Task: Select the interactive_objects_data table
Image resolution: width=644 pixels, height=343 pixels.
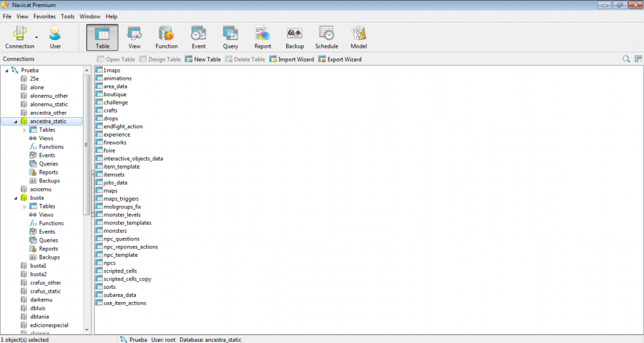Action: (x=130, y=159)
